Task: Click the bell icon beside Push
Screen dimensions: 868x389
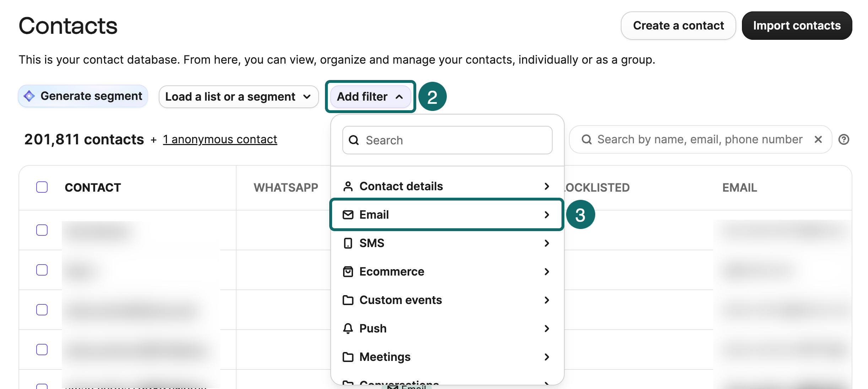Action: (x=348, y=329)
